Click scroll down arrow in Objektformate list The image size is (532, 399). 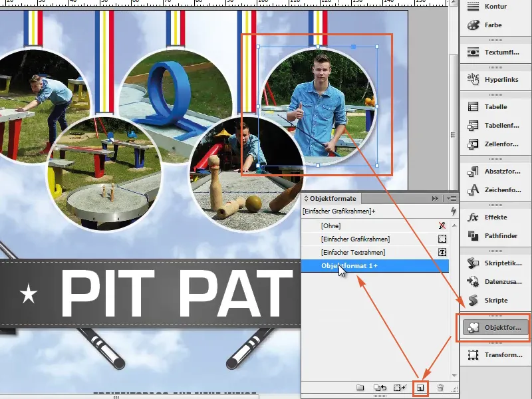tap(454, 375)
